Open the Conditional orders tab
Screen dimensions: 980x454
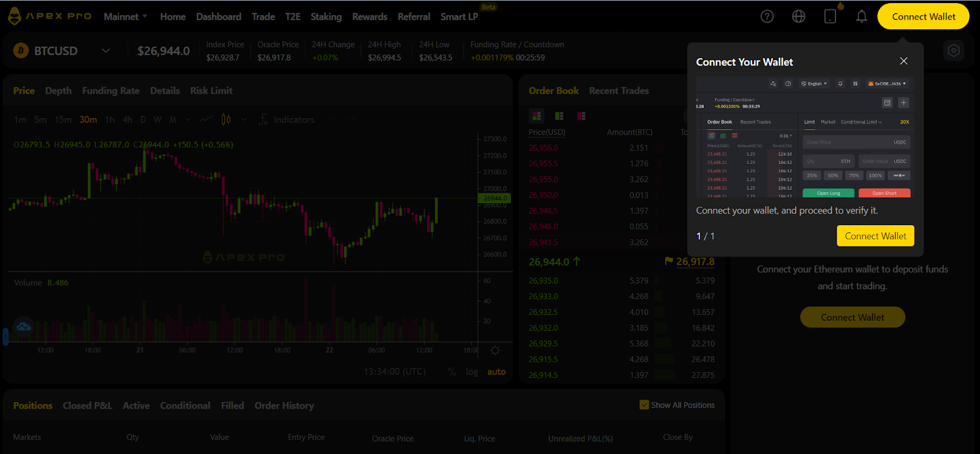pyautogui.click(x=185, y=406)
